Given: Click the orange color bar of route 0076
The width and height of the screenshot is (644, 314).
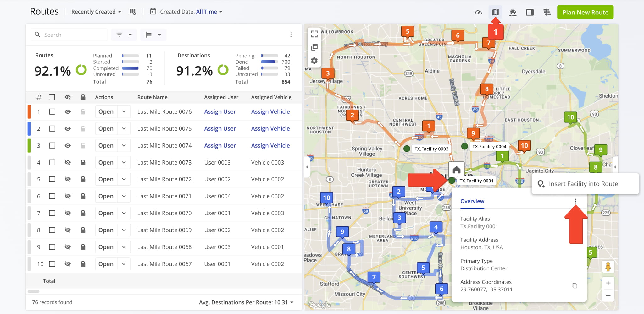Looking at the screenshot, I should (x=29, y=111).
